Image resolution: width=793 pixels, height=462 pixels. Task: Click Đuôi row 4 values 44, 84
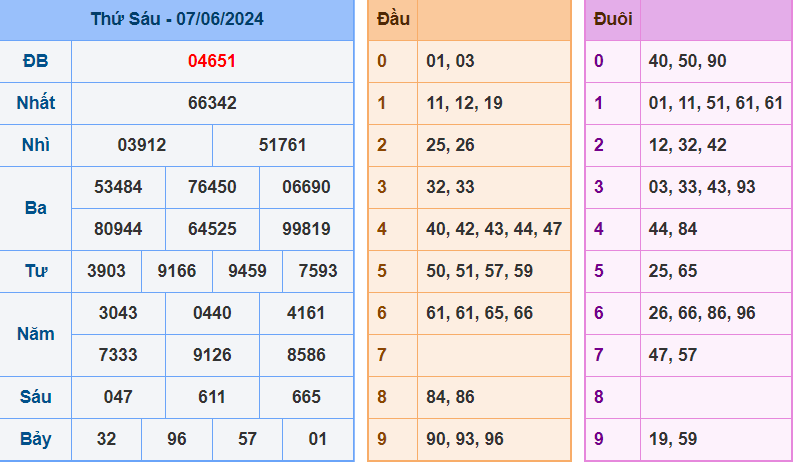tap(673, 229)
